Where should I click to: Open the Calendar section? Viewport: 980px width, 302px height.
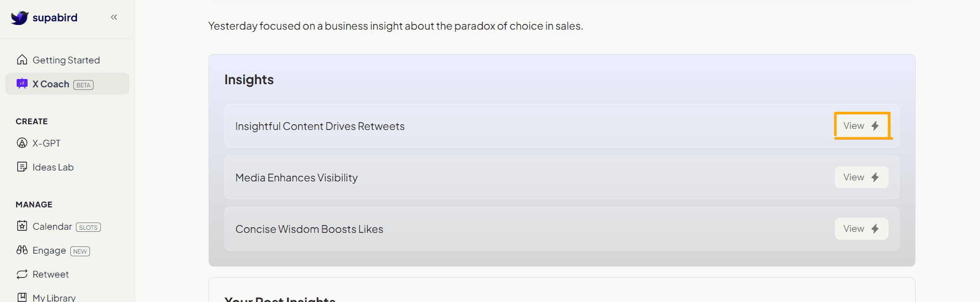[52, 227]
